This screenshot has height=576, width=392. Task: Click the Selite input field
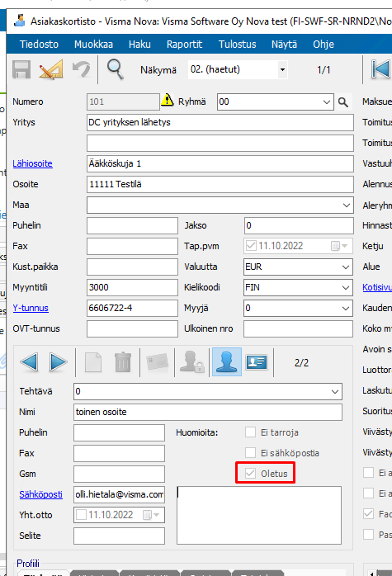[119, 536]
